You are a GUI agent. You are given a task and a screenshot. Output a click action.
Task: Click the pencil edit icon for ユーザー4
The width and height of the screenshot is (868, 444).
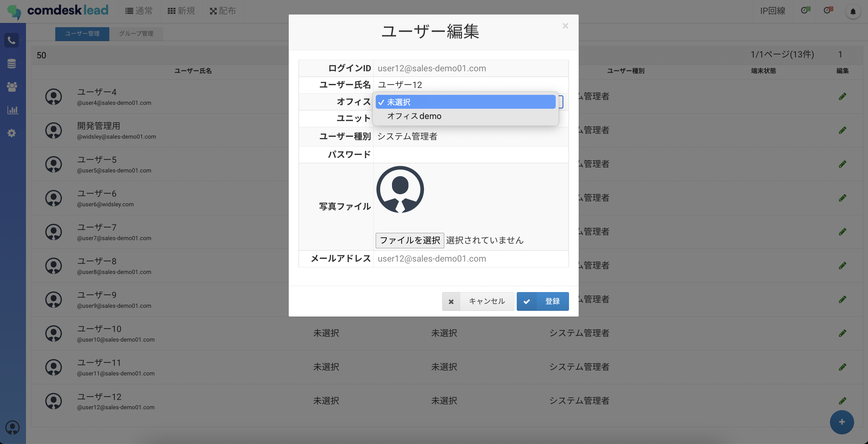[x=842, y=96]
